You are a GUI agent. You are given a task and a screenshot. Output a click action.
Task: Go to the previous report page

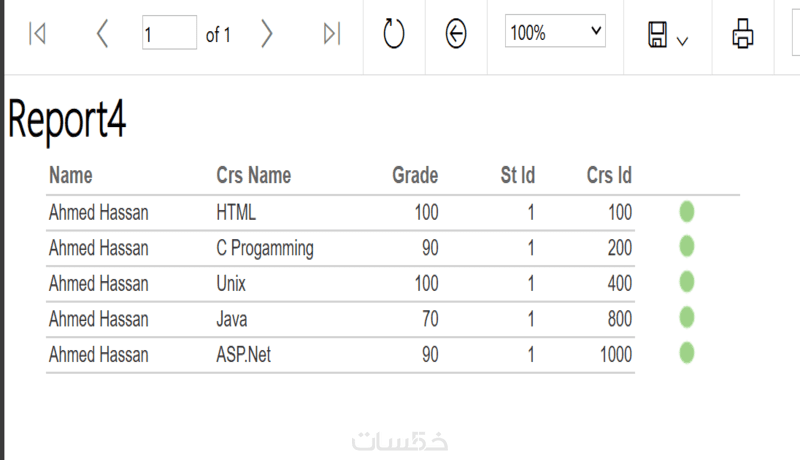[101, 34]
